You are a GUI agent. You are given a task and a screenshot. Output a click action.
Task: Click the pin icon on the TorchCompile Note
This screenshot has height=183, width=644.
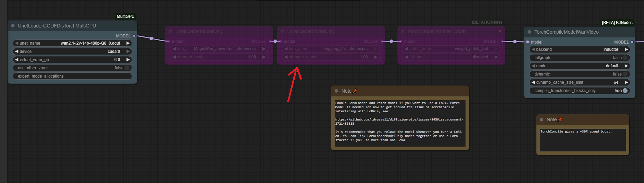560,119
